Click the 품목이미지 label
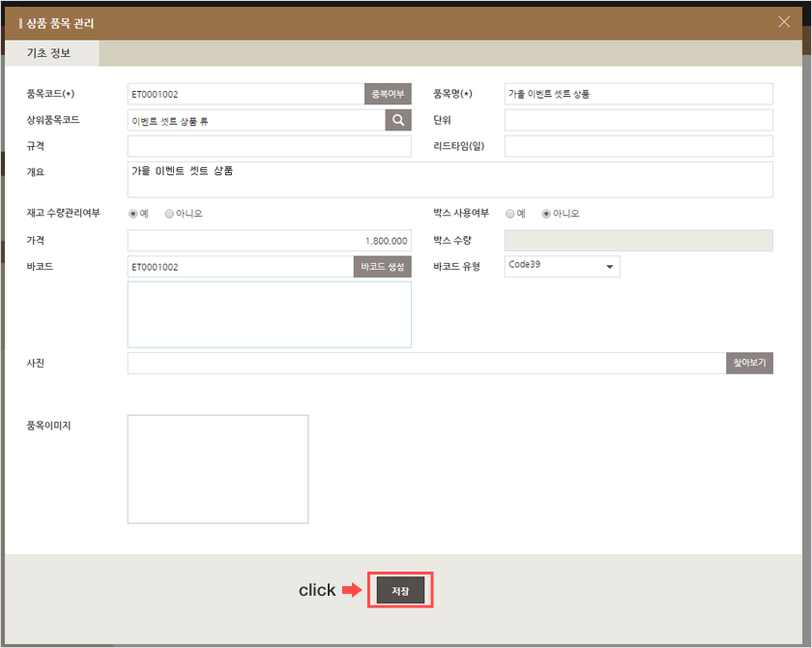The image size is (812, 648). click(x=48, y=426)
